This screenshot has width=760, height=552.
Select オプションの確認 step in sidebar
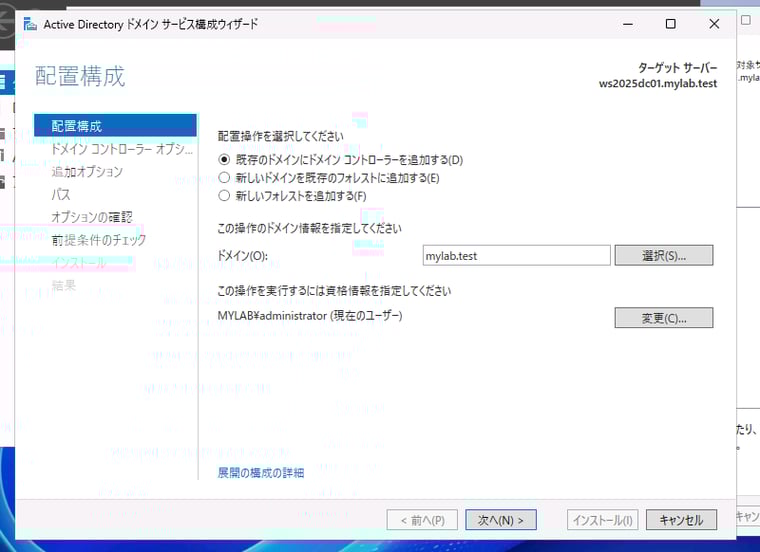pos(92,217)
